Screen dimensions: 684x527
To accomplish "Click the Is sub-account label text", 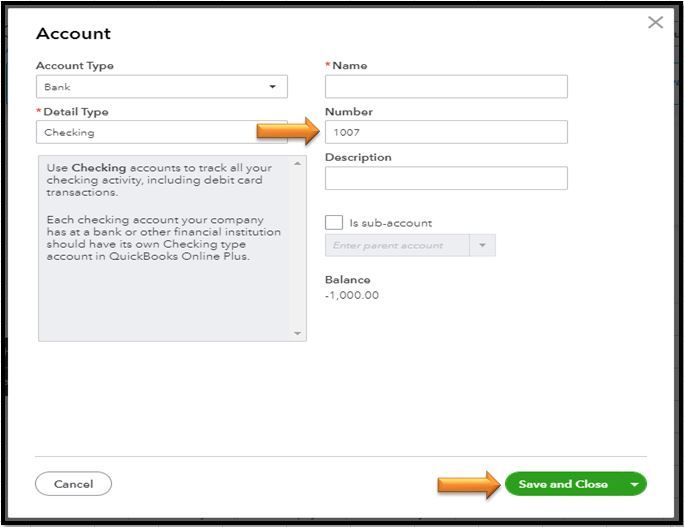I will tap(390, 223).
